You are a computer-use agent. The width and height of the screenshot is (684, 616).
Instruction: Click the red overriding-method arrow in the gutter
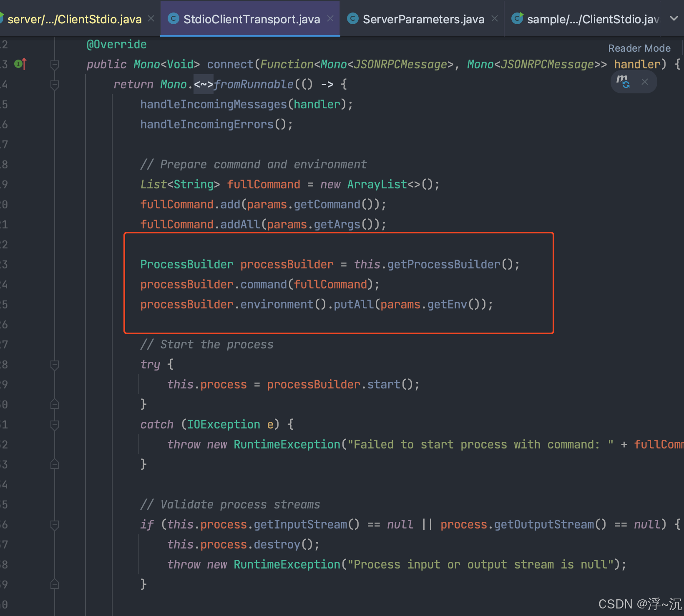click(24, 64)
